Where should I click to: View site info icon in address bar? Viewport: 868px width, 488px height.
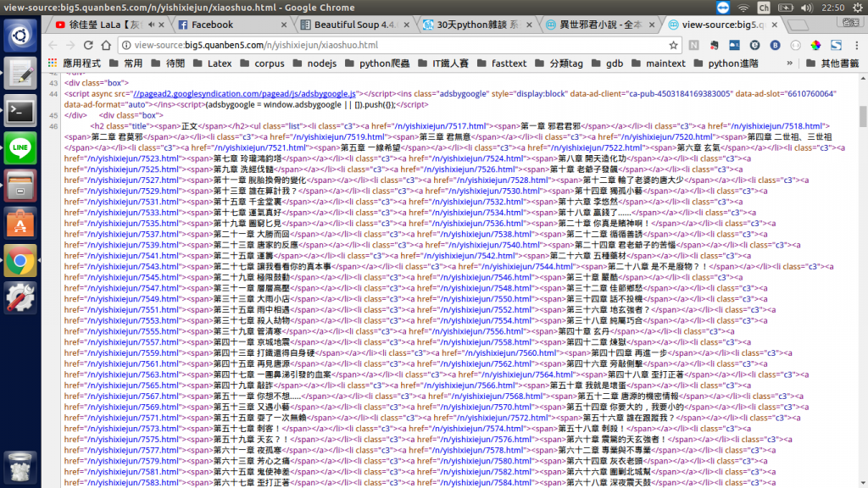126,46
